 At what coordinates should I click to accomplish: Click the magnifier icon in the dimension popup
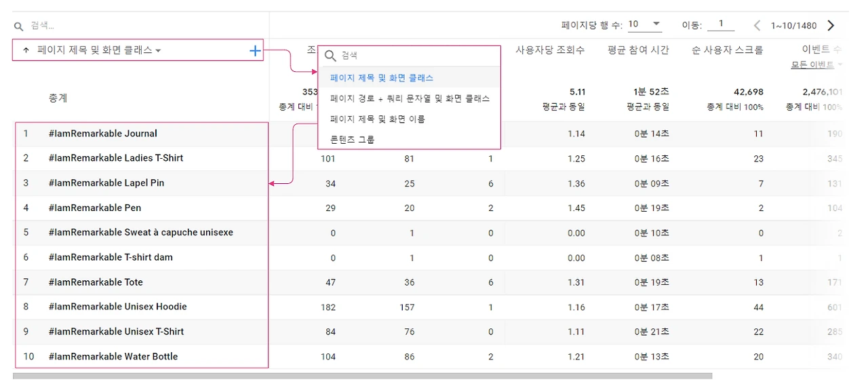330,56
